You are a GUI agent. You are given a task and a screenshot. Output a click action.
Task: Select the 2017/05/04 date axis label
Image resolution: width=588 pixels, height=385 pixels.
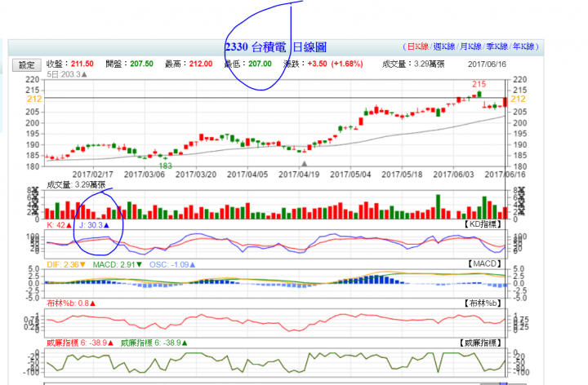(350, 175)
